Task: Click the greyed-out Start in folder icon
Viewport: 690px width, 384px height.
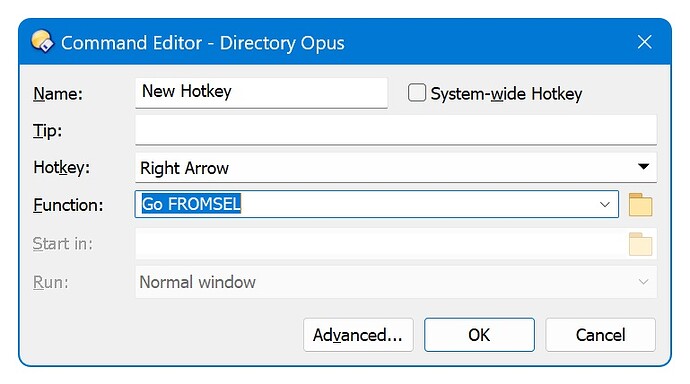Action: click(640, 244)
